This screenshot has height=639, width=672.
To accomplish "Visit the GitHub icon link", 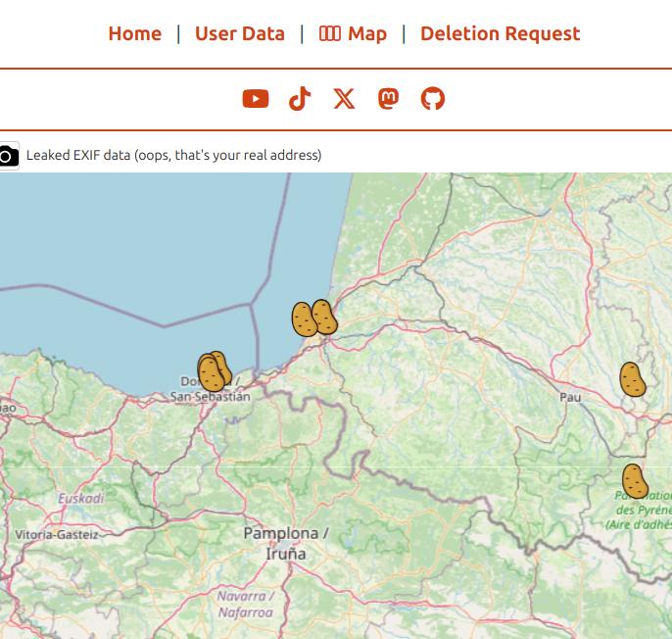I will point(432,99).
